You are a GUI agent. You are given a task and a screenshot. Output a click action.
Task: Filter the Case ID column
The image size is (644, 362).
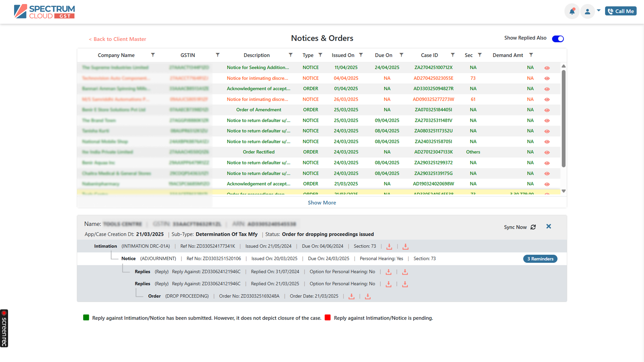[452, 55]
